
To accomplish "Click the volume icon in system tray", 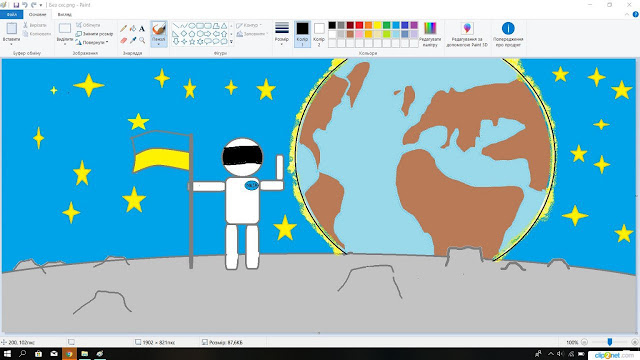I will pos(560,354).
